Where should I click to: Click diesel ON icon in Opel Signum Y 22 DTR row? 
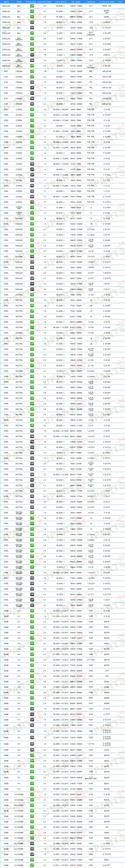click(x=32, y=278)
